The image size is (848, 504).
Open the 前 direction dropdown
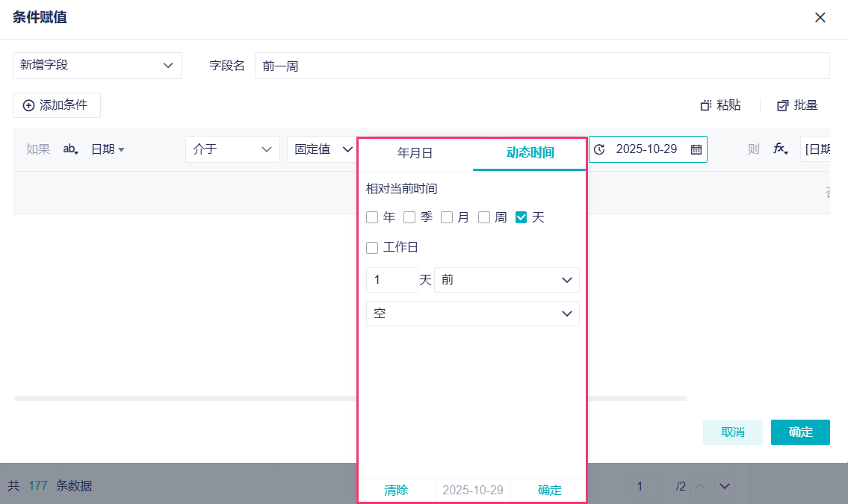(507, 280)
